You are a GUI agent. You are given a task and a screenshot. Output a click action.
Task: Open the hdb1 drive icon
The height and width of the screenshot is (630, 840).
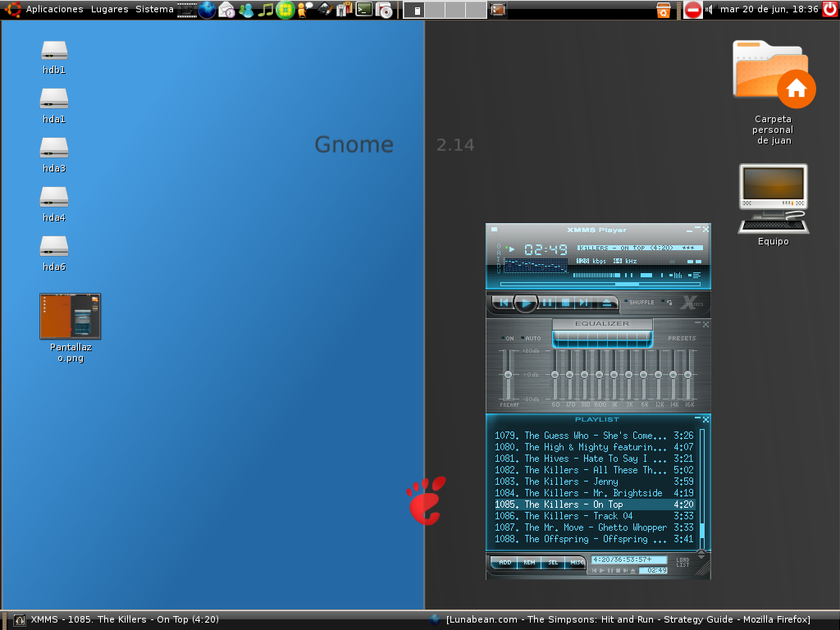[x=54, y=50]
